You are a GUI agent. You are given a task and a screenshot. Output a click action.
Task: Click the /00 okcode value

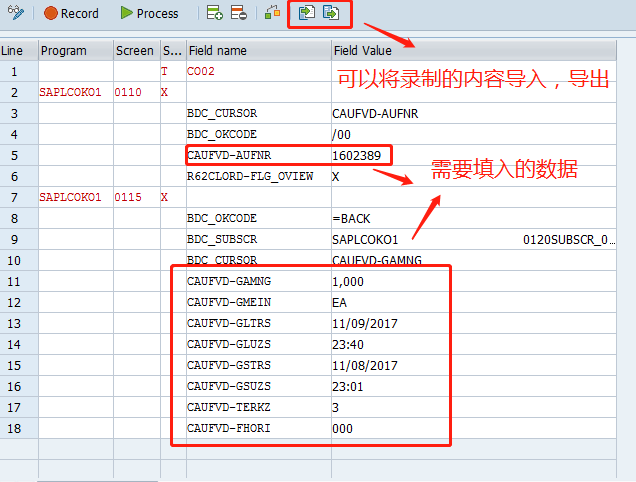point(342,135)
